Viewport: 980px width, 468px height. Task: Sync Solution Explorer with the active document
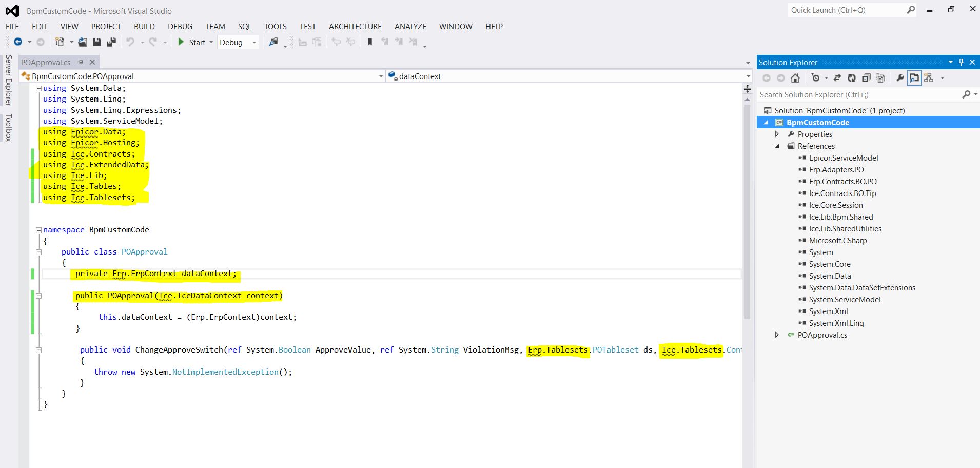(x=837, y=78)
